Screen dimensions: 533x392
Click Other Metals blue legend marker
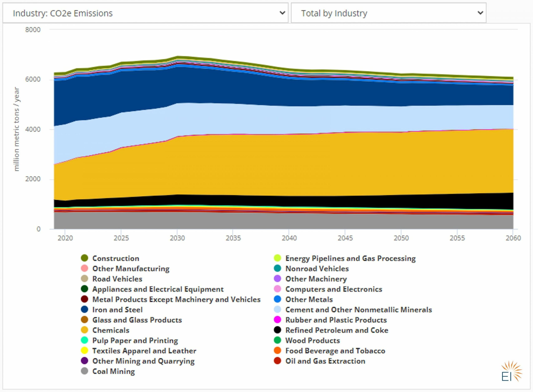coord(277,299)
